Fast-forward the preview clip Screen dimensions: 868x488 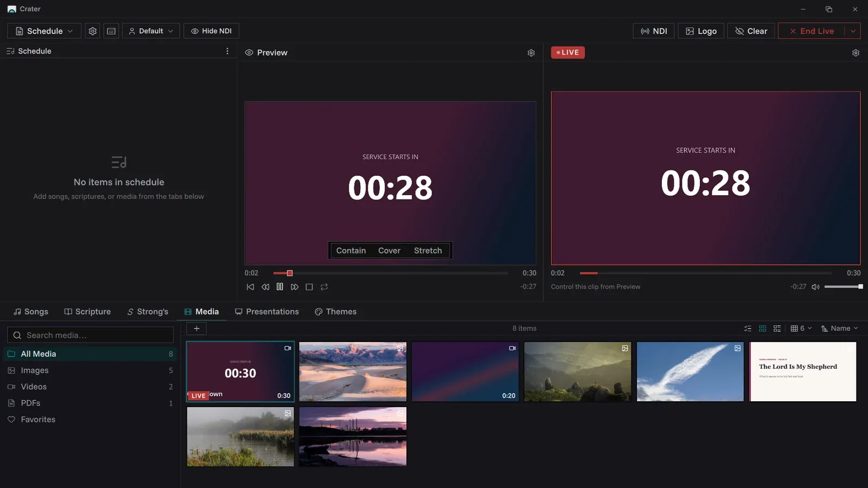pyautogui.click(x=295, y=287)
